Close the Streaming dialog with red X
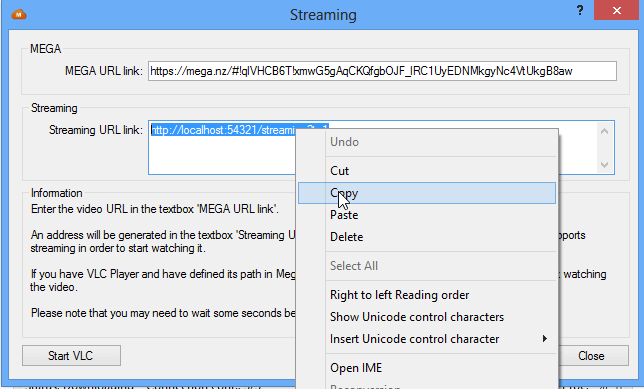The height and width of the screenshot is (389, 644). point(616,10)
